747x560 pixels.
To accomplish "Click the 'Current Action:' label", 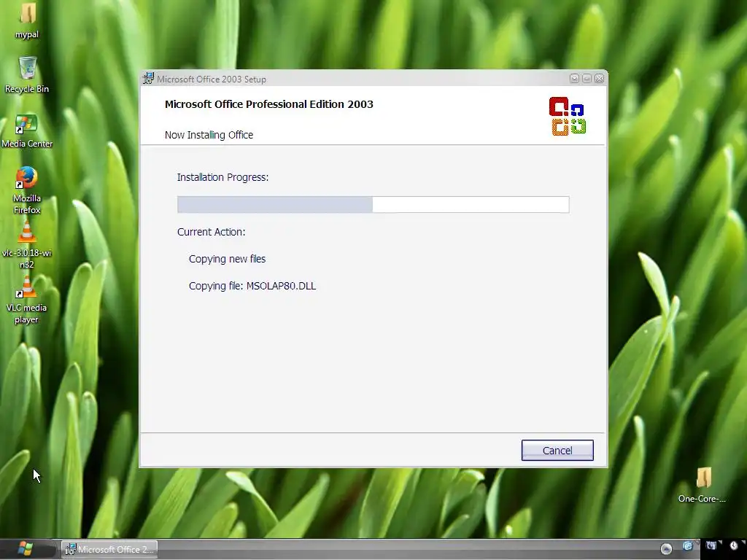I will tap(211, 232).
